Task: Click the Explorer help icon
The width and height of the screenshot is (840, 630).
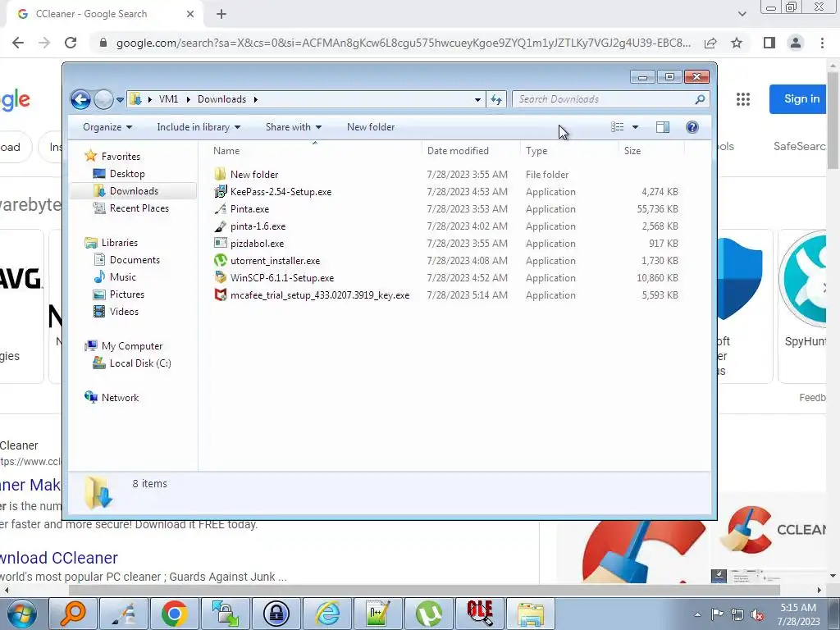Action: click(692, 127)
